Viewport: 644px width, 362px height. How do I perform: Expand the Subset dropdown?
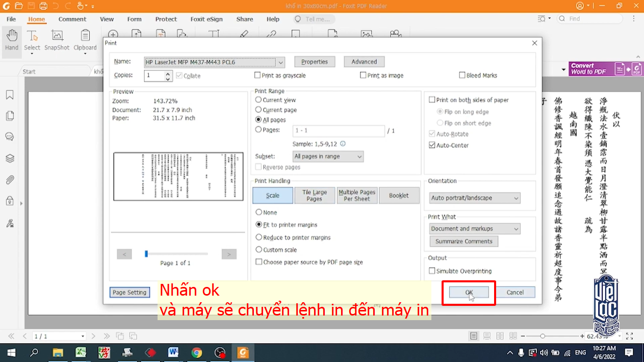pos(328,157)
